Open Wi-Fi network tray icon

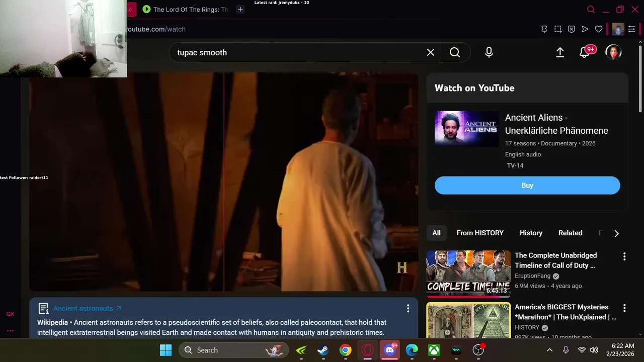pos(582,350)
